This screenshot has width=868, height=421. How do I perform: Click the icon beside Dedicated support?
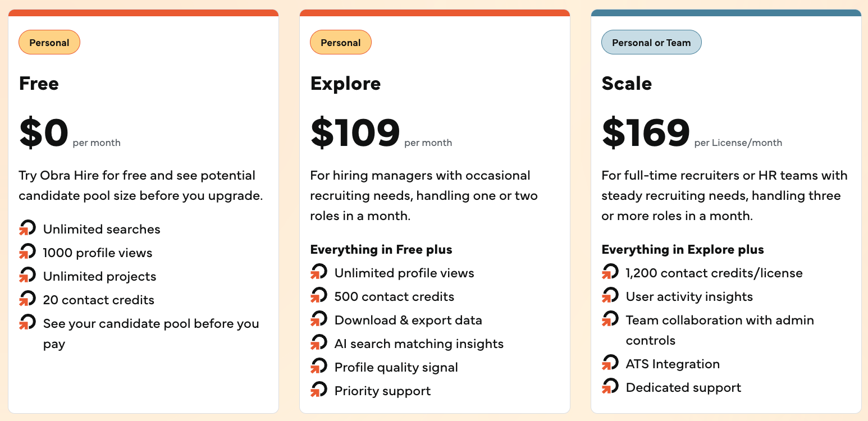tap(610, 387)
